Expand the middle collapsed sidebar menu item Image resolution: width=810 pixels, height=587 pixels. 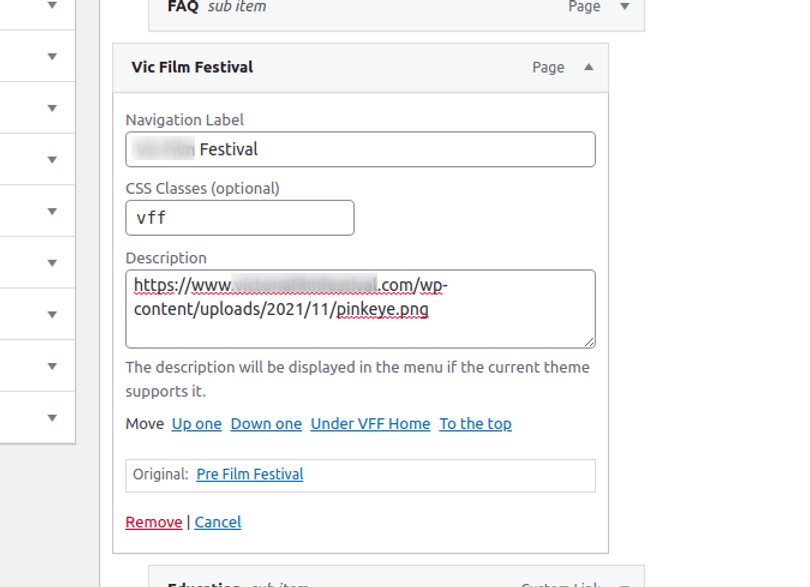point(52,210)
